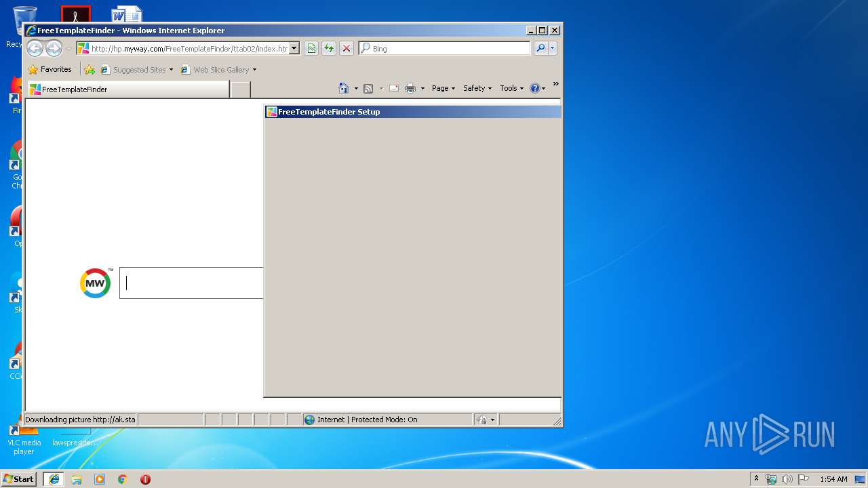Click the Print icon
The image size is (868, 488).
pyautogui.click(x=410, y=88)
